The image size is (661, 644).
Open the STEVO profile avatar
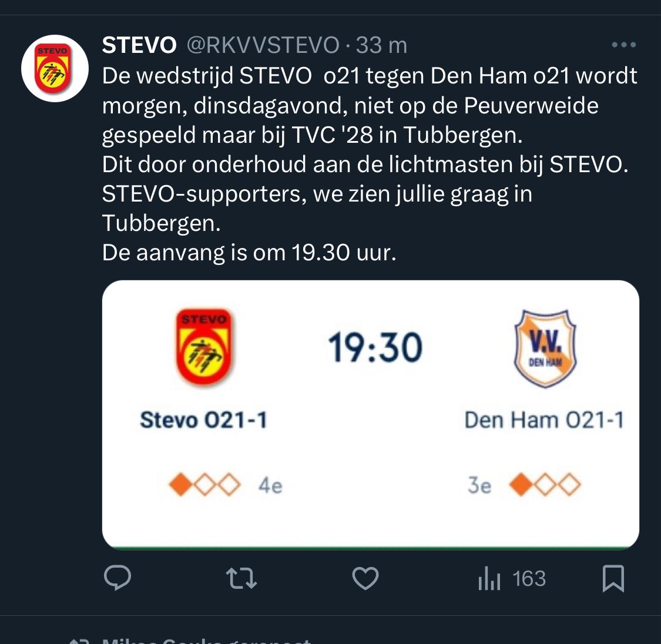pos(55,68)
